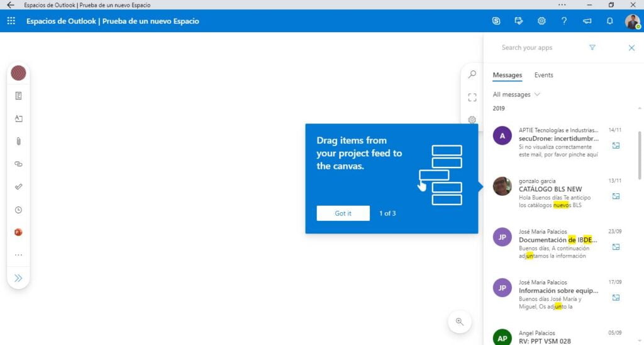The image size is (644, 345).
Task: Open the CATÁLOGO BLS NEW message
Action: tap(558, 193)
